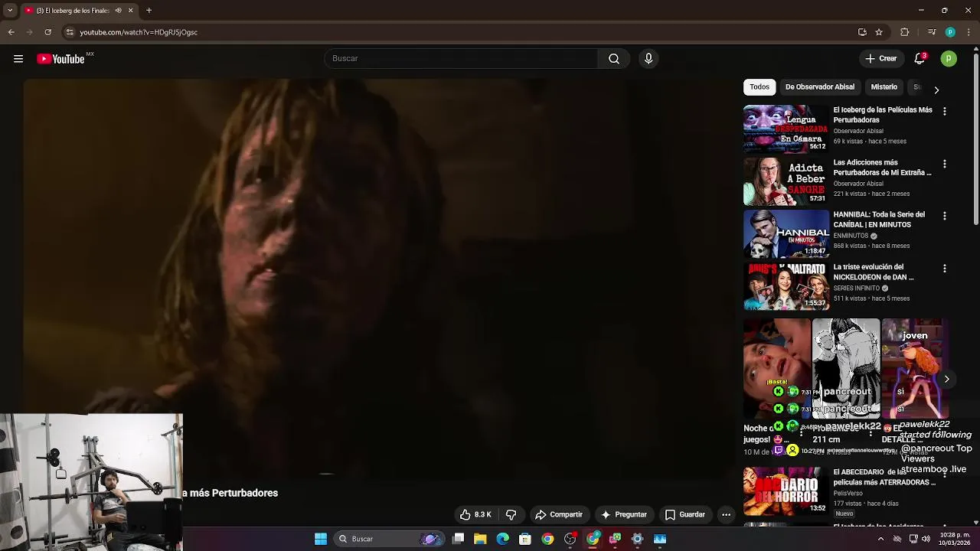
Task: Open media controls icon in Chrome toolbar
Action: 932,32
